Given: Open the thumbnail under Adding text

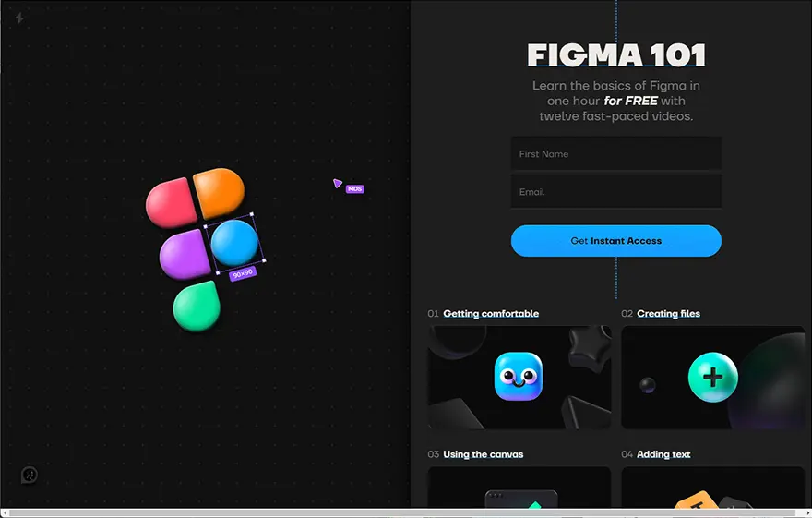Looking at the screenshot, I should 712,487.
